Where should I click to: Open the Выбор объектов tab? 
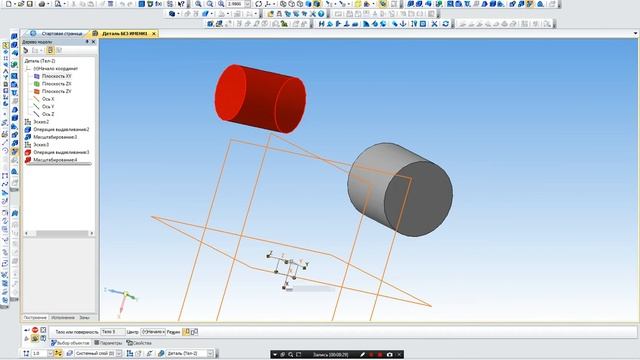point(70,343)
